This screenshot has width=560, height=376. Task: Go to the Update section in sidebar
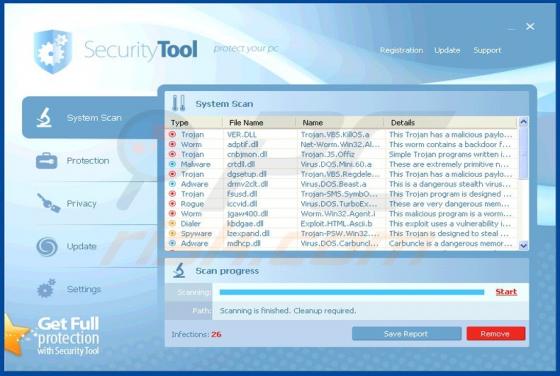(81, 246)
